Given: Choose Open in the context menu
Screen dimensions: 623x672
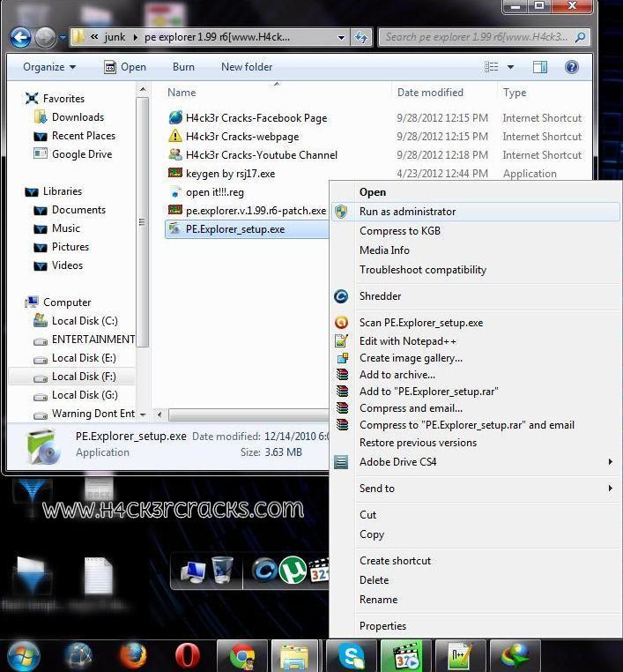Looking at the screenshot, I should tap(373, 192).
